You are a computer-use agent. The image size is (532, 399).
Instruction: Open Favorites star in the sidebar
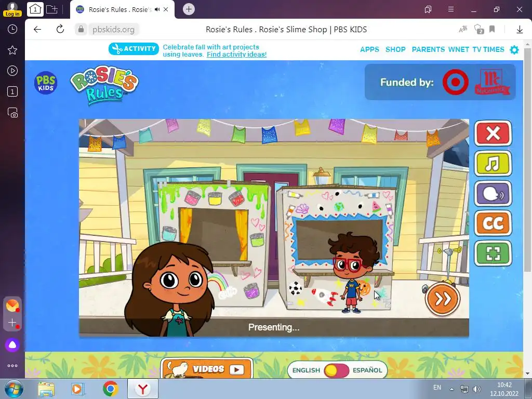[x=12, y=50]
